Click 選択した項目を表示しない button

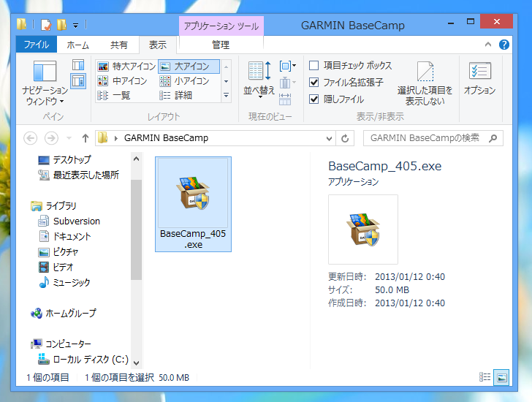(x=425, y=83)
